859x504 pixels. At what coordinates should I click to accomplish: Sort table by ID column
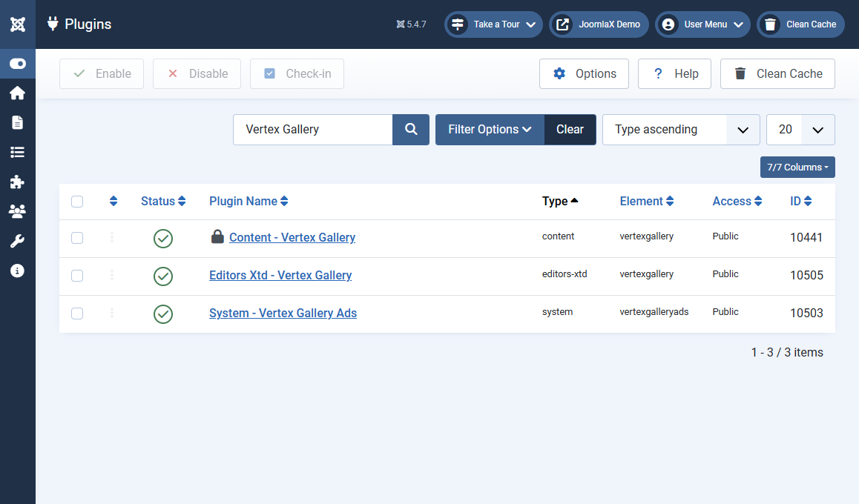[800, 202]
